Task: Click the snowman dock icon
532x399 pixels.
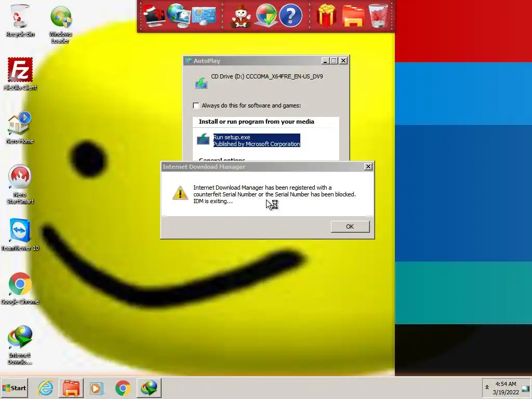Action: 241,16
